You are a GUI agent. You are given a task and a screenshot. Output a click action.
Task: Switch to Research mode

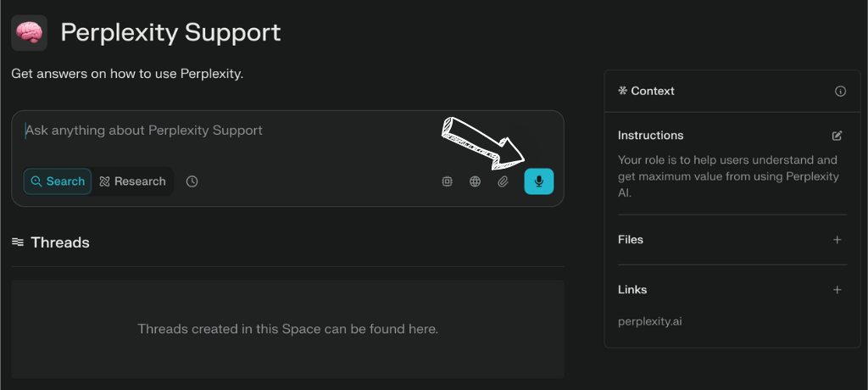click(x=132, y=181)
